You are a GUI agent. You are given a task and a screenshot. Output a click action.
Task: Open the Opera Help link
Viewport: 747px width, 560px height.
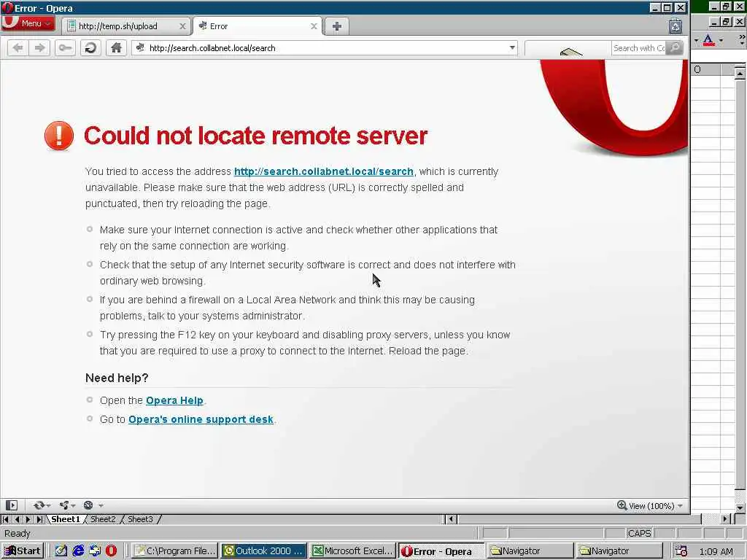(174, 400)
